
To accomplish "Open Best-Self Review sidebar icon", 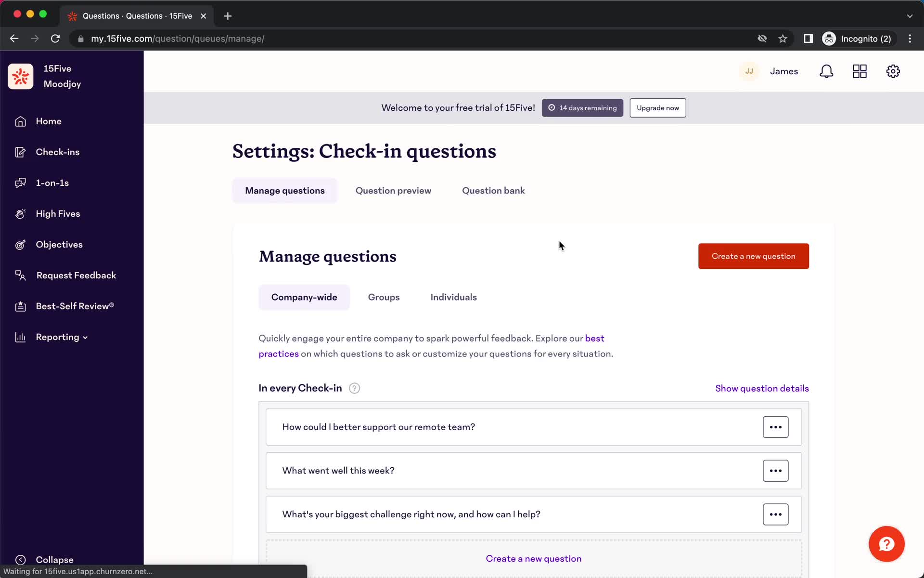I will click(x=19, y=306).
